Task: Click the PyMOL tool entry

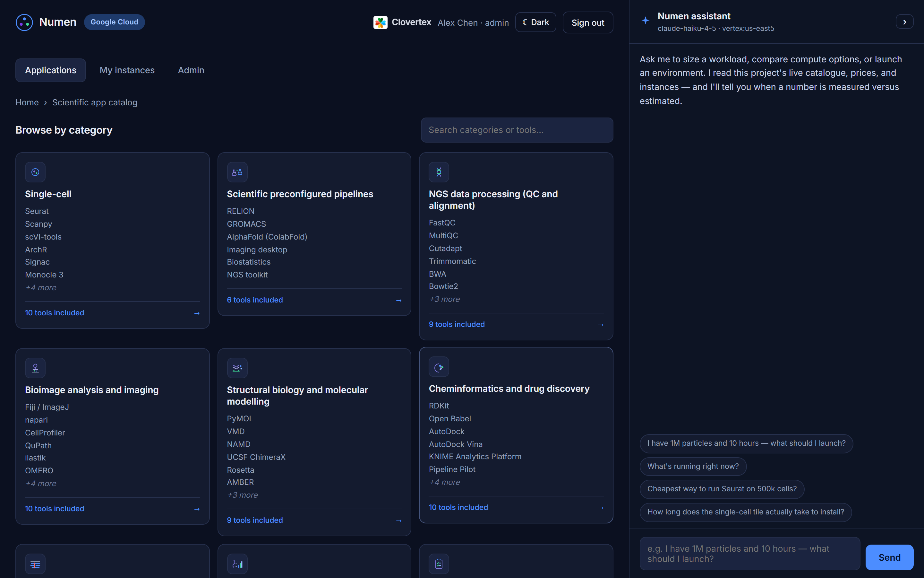Action: click(240, 419)
